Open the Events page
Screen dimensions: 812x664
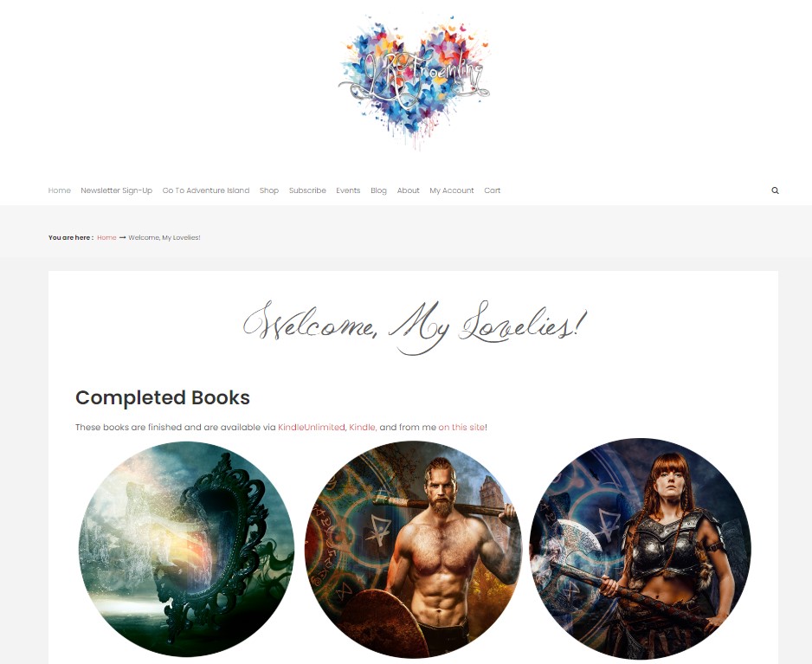[348, 190]
